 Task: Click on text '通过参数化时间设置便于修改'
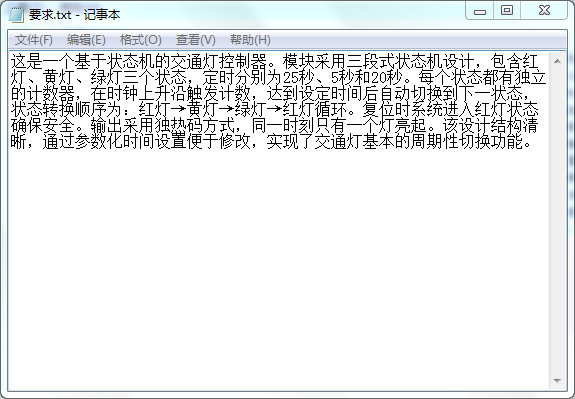click(147, 142)
